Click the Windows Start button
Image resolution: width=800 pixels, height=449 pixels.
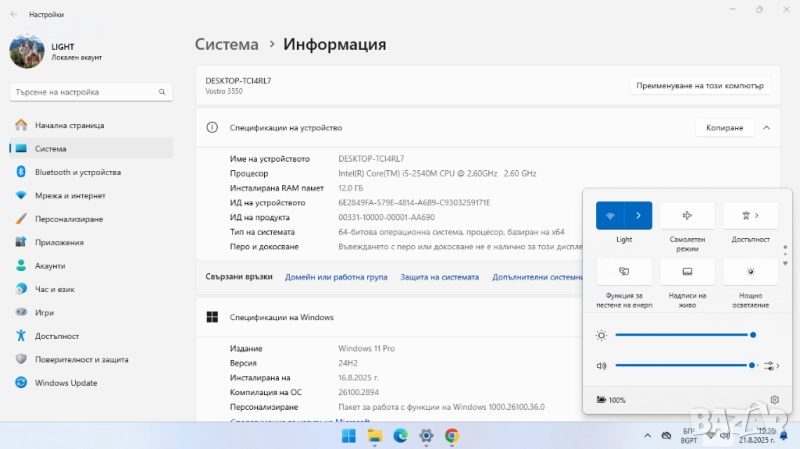click(349, 436)
